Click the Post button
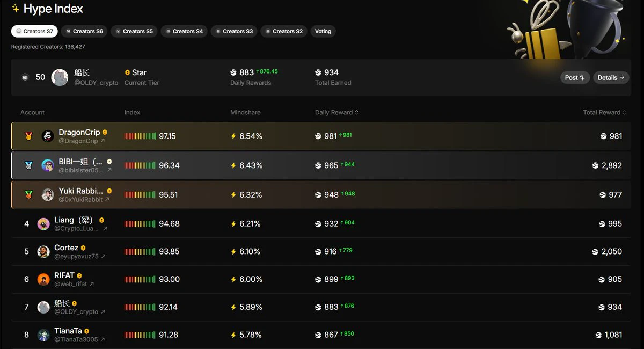Viewport: 644px width, 349px height. coord(575,77)
